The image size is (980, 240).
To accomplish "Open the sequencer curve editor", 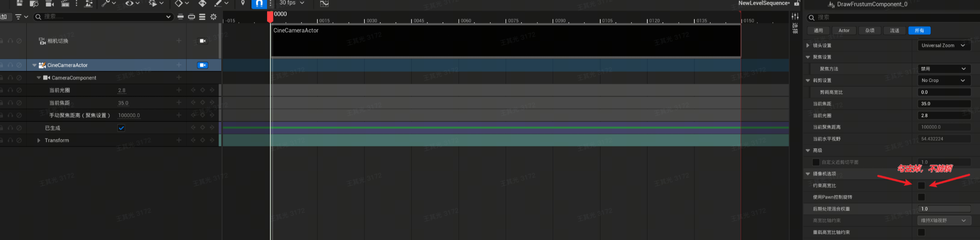I will point(324,3).
